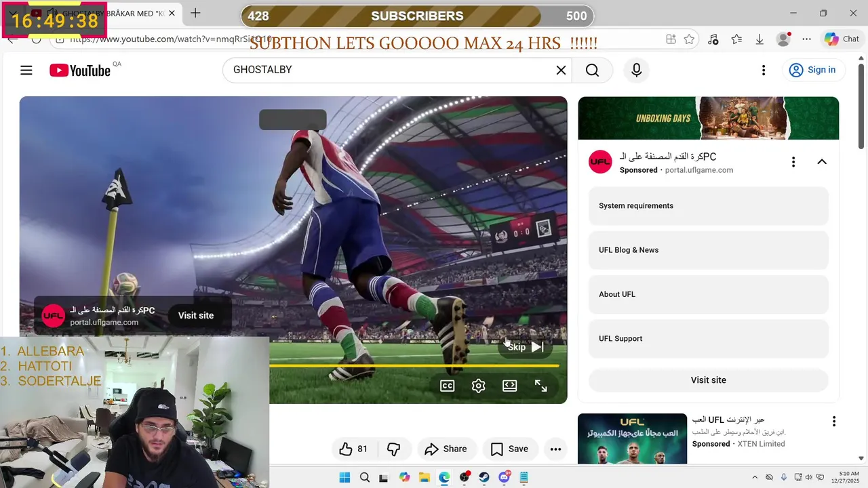Viewport: 868px width, 488px height.
Task: Open the About UFL link
Action: click(709, 294)
